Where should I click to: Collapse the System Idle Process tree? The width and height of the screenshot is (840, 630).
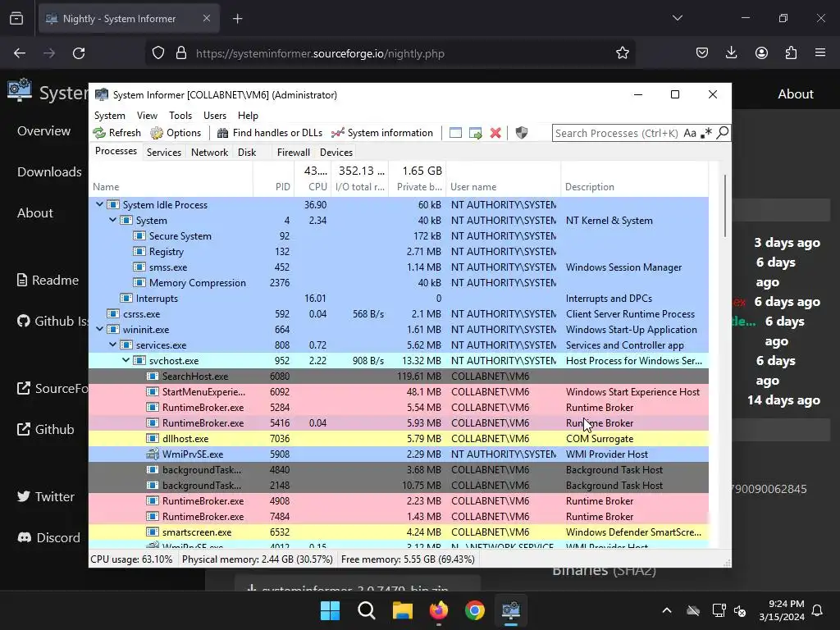99,204
